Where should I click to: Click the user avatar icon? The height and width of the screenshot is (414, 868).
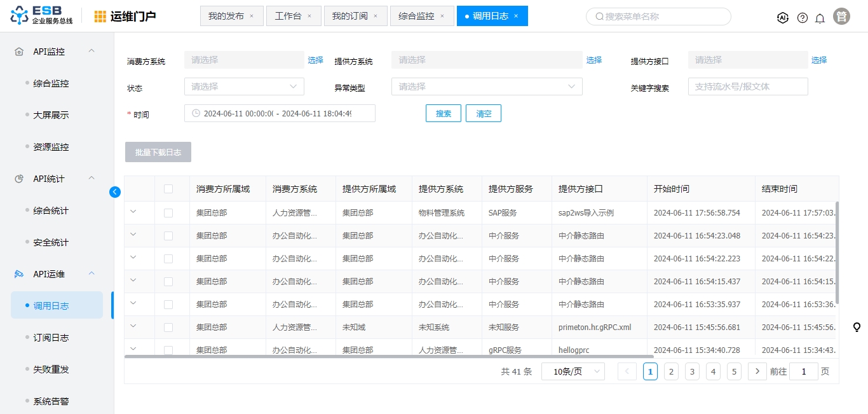point(842,17)
